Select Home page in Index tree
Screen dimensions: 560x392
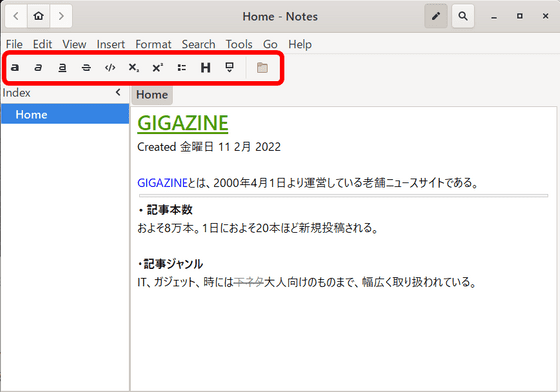(x=65, y=114)
